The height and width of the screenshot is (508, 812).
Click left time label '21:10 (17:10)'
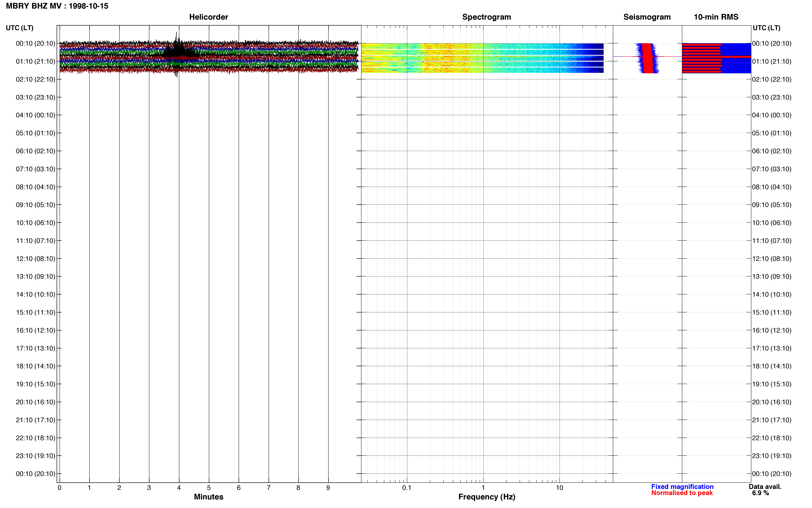36,420
